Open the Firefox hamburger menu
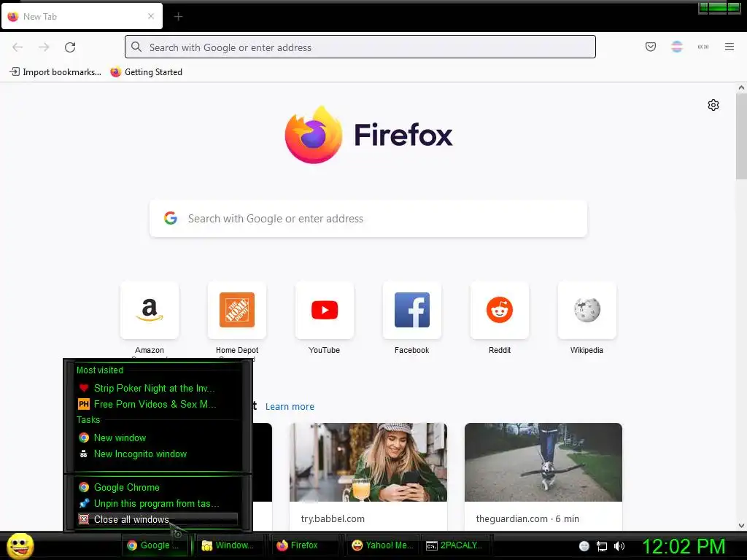The image size is (747, 560). coord(729,47)
